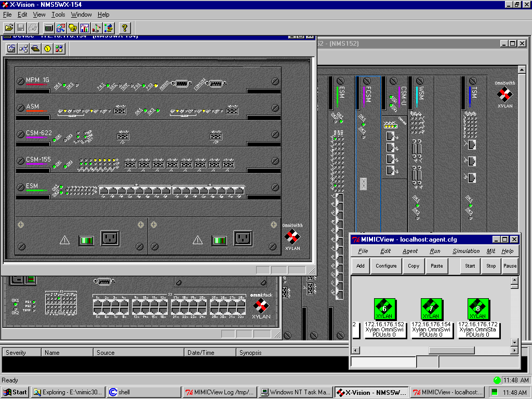This screenshot has width=532, height=399.
Task: Click the yellow bell alarm icon
Action: tap(73, 28)
